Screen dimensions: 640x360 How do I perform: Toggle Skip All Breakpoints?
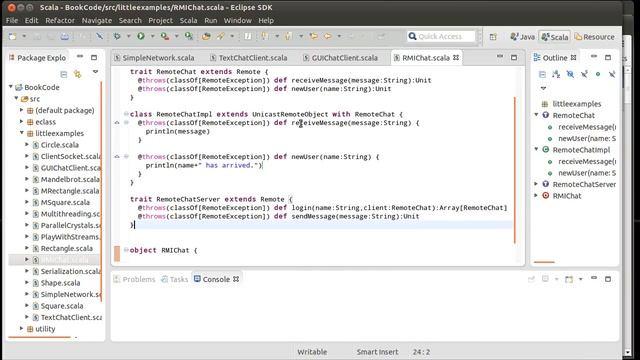pos(99,37)
